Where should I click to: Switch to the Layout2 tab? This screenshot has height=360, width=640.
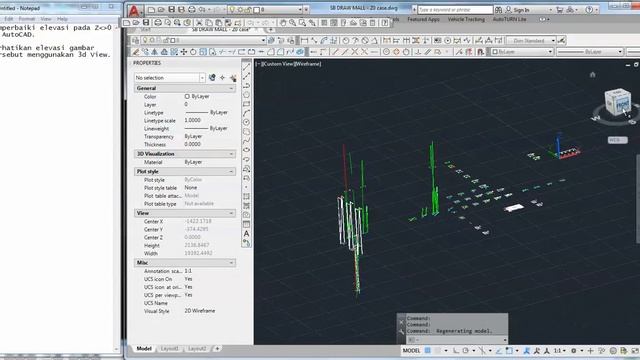(x=197, y=349)
